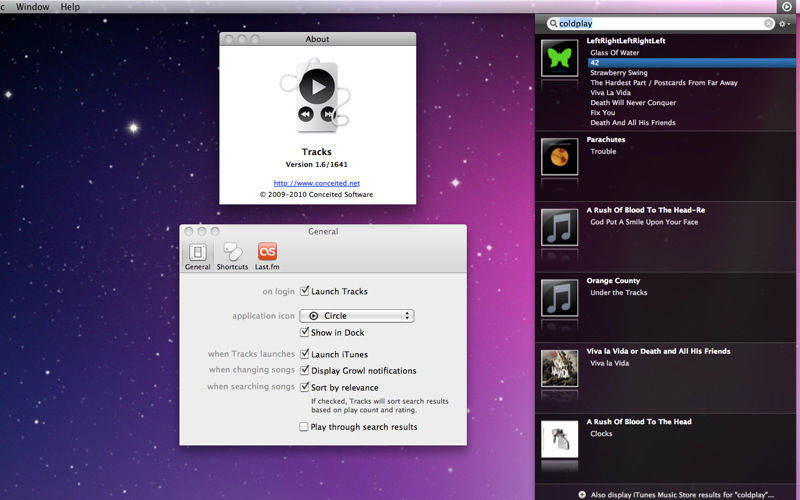
Task: Click the Orange County album title
Action: [613, 281]
